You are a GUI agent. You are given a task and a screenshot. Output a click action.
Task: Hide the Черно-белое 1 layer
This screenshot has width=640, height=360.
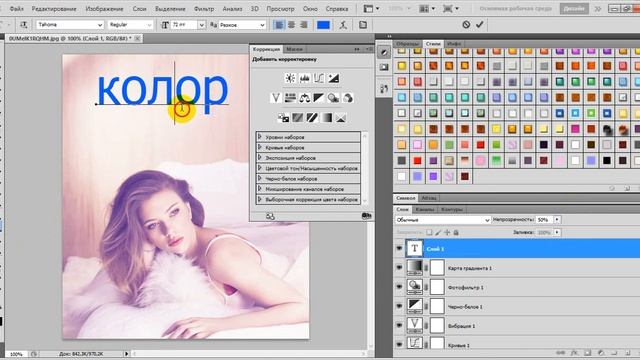(399, 306)
